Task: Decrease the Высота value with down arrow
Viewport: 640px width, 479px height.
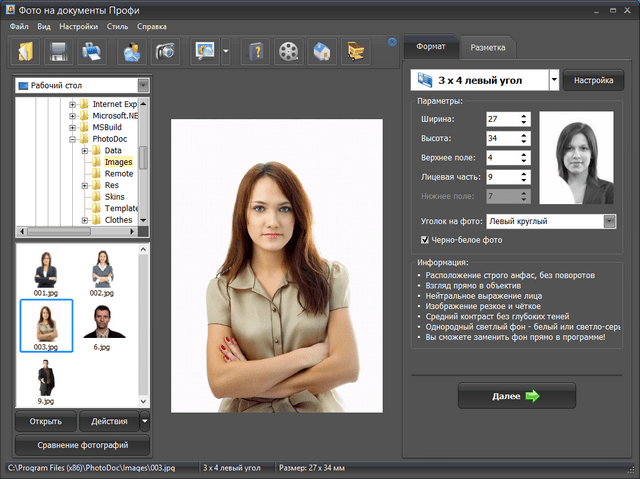Action: 523,143
